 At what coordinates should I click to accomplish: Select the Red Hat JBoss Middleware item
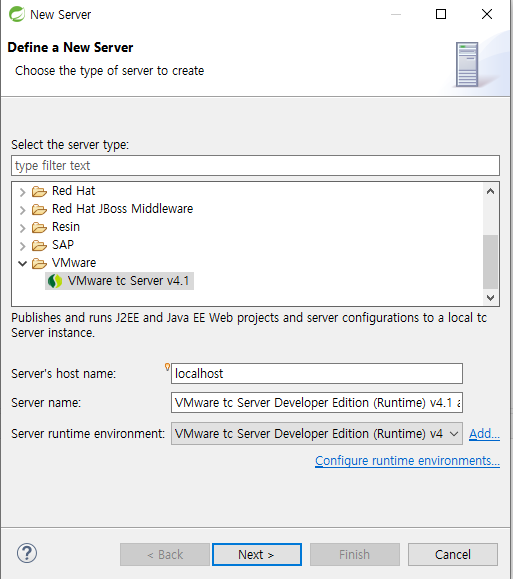[122, 209]
